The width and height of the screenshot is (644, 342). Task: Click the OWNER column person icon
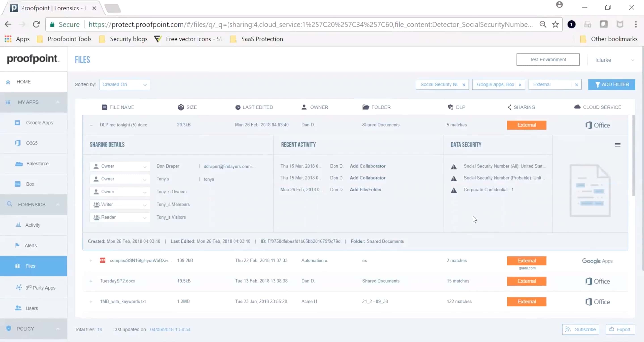[304, 107]
